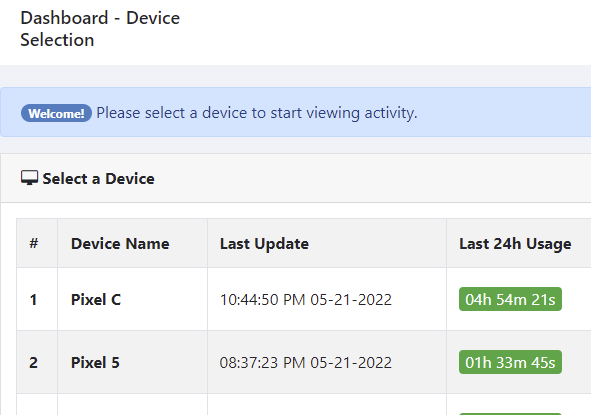Click the Last 24h Usage column header

point(515,243)
